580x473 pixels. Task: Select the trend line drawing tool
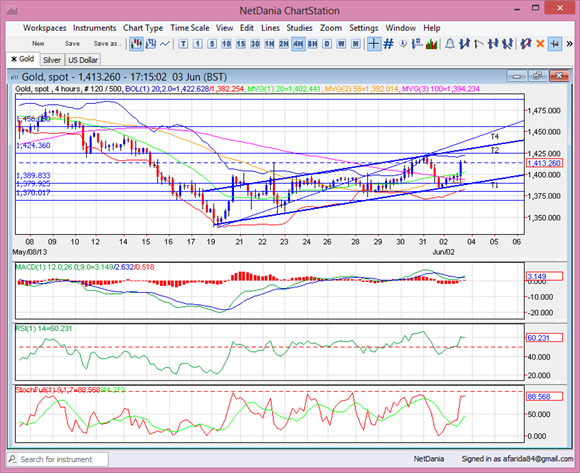pos(464,44)
